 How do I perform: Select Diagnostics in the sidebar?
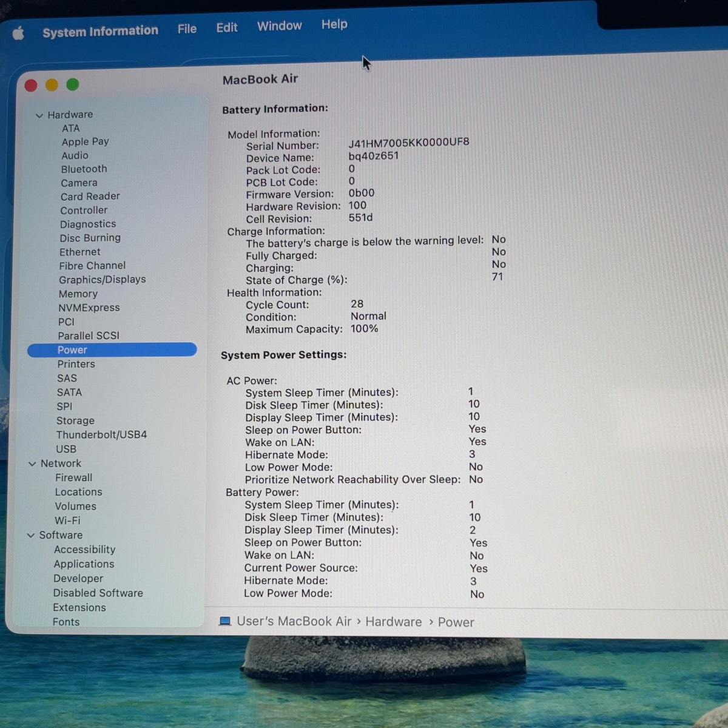88,224
